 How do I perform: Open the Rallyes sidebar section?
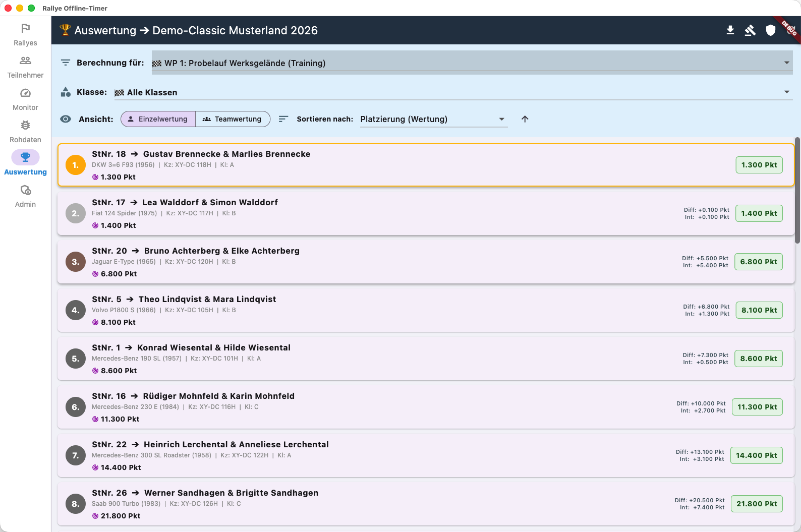pyautogui.click(x=25, y=35)
